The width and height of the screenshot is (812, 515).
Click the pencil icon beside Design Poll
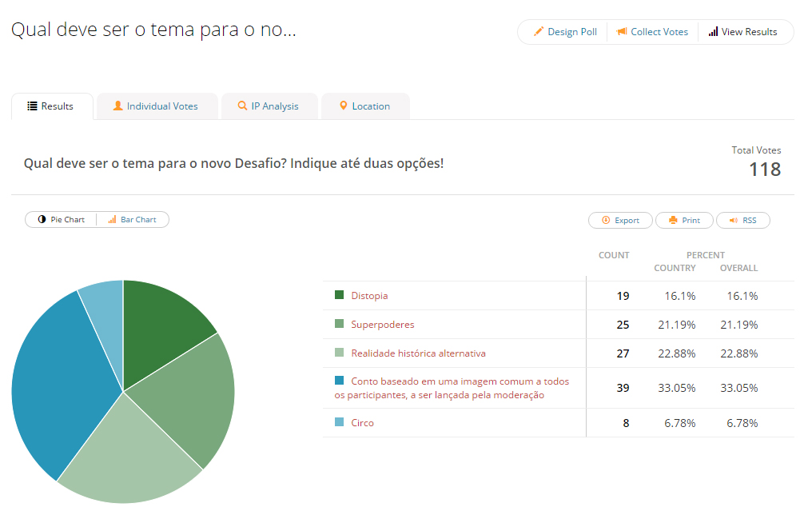[539, 32]
